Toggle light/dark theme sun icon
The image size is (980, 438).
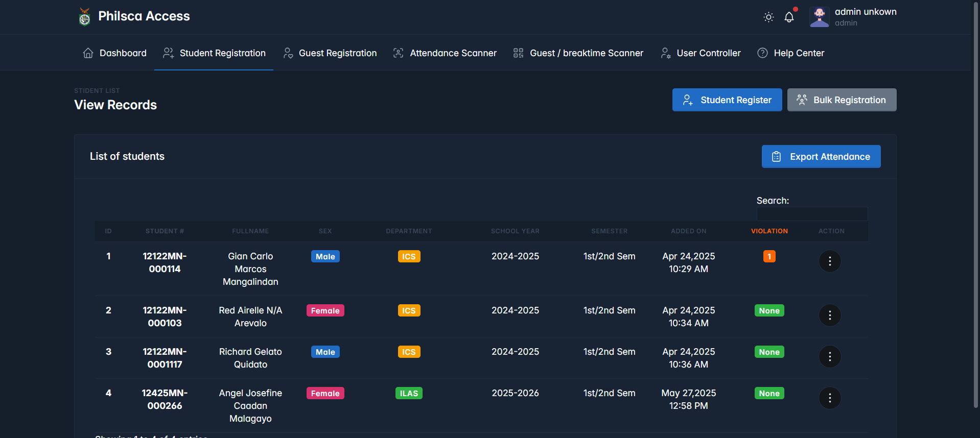(x=768, y=17)
